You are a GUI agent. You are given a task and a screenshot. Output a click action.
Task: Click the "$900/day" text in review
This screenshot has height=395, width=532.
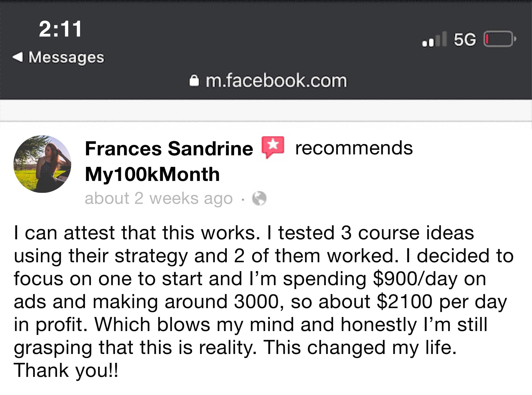pyautogui.click(x=415, y=279)
